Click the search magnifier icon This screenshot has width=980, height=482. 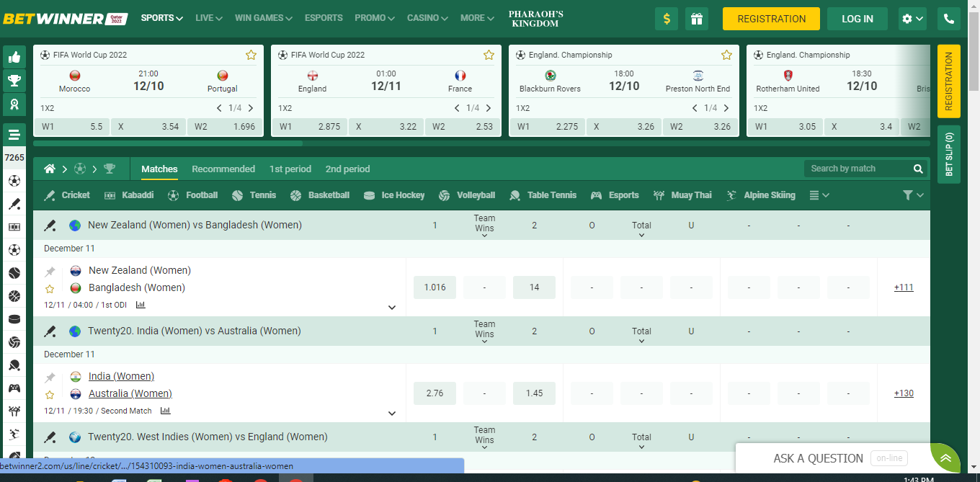pyautogui.click(x=918, y=169)
